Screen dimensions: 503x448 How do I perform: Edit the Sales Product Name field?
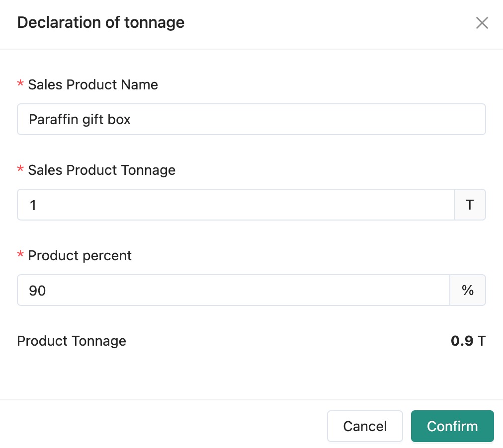click(251, 119)
